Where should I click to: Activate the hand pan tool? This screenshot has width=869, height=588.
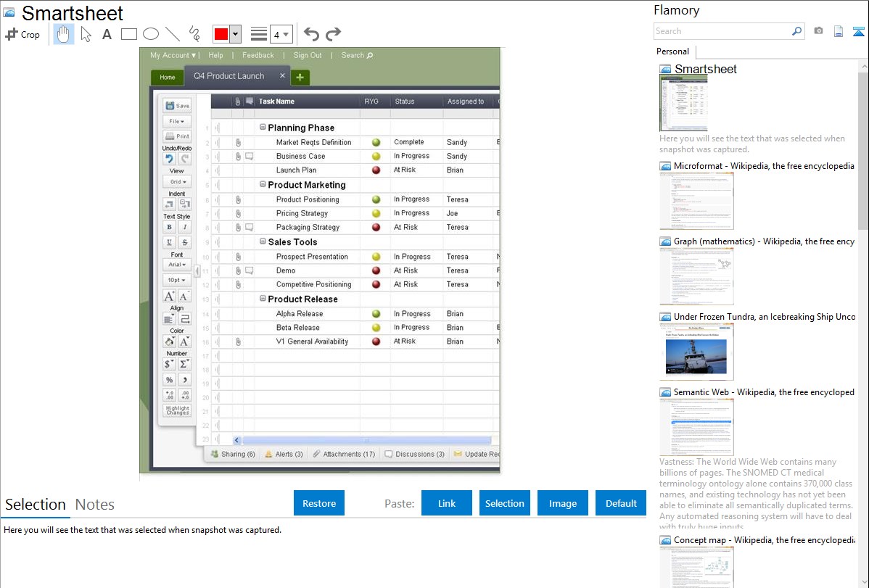click(x=63, y=34)
